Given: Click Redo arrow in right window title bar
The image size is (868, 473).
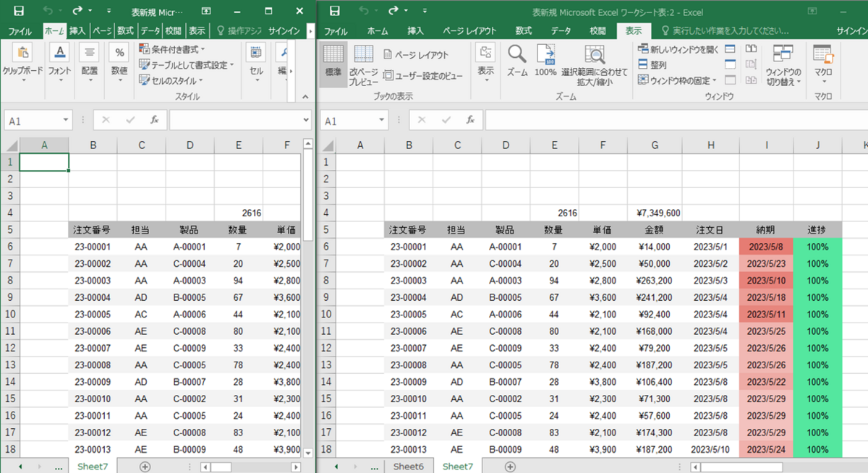Looking at the screenshot, I should coord(393,11).
